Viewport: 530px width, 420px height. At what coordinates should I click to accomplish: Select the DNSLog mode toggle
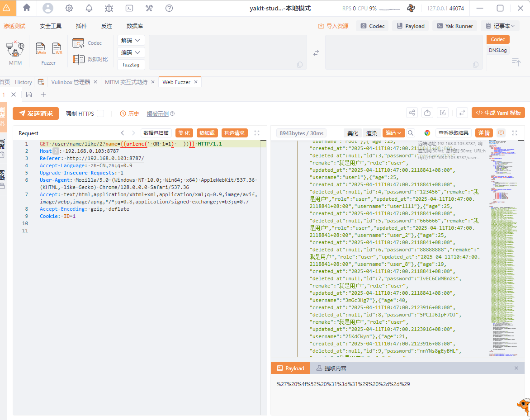[x=498, y=50]
